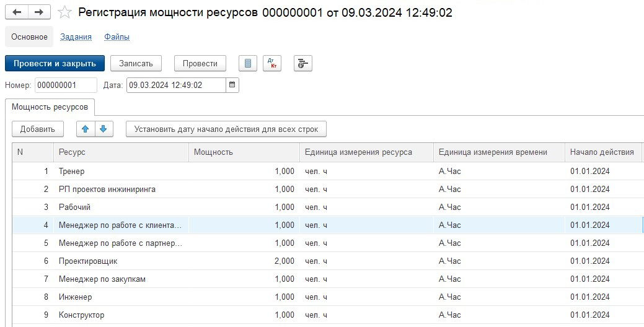Click the Провести button
The width and height of the screenshot is (644, 327).
(x=200, y=63)
